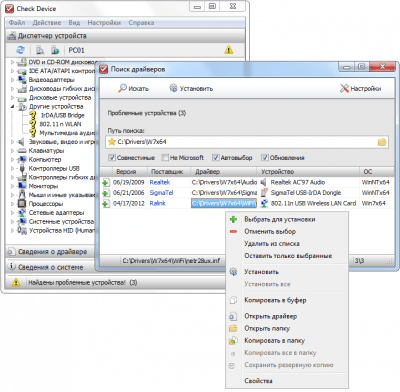Toggle the Совместимые checkbox
Viewport: 400px width, 392px height.
pos(112,157)
